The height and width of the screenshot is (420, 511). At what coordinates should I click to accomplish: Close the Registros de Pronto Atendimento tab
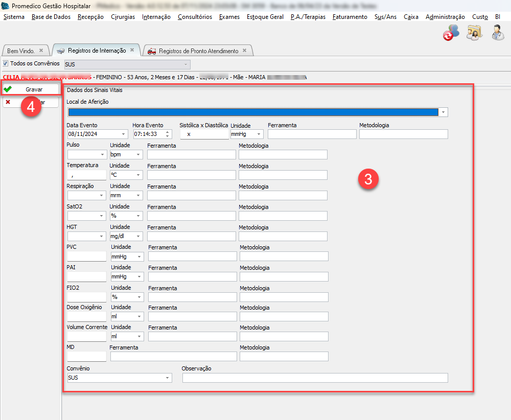[x=244, y=51]
